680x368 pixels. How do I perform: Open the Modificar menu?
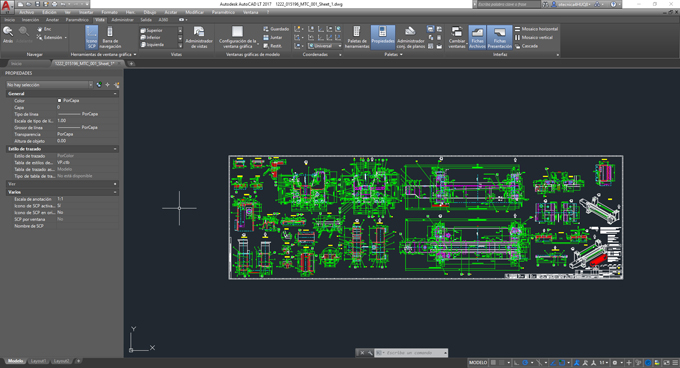pyautogui.click(x=194, y=12)
